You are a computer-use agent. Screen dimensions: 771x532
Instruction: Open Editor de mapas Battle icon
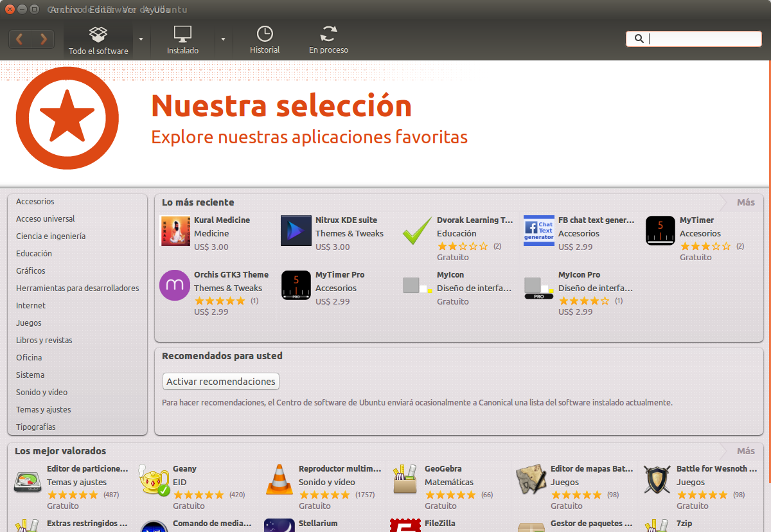(531, 480)
